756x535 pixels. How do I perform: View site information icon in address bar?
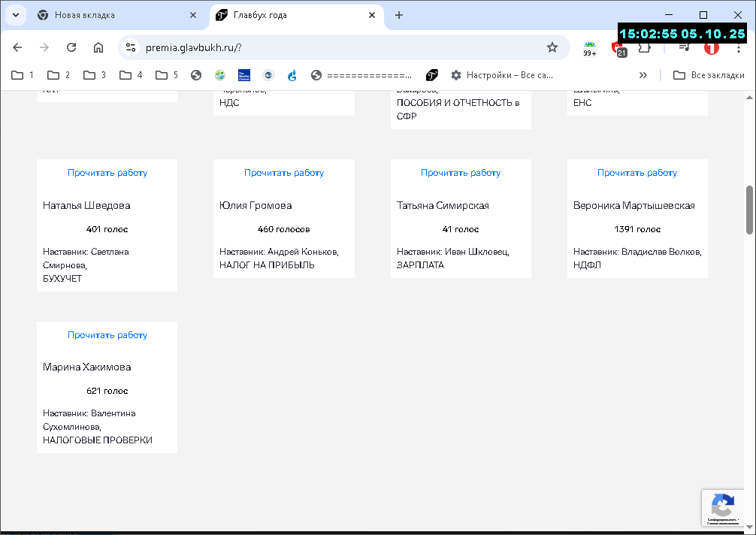131,47
